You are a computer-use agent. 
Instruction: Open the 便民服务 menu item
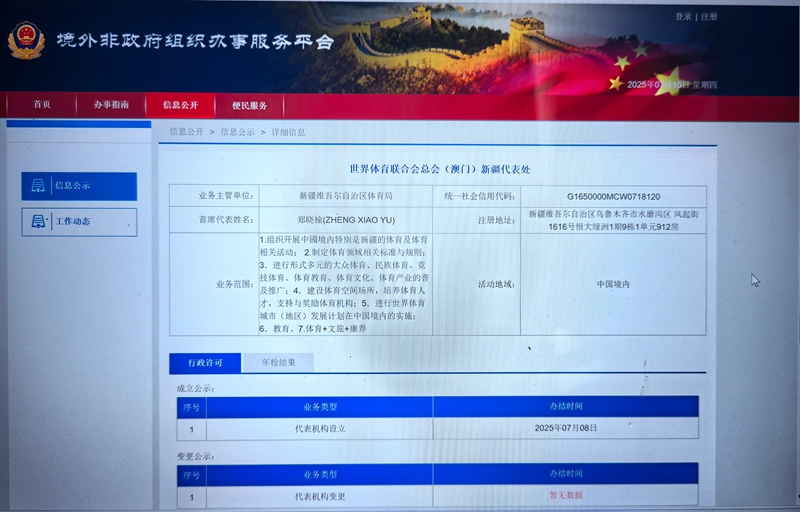coord(249,106)
